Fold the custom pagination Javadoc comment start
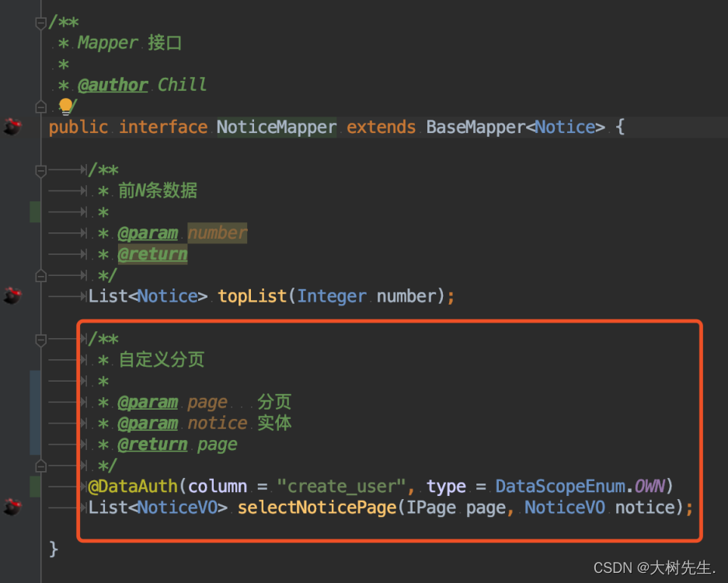Viewport: 728px width, 583px height. [41, 340]
